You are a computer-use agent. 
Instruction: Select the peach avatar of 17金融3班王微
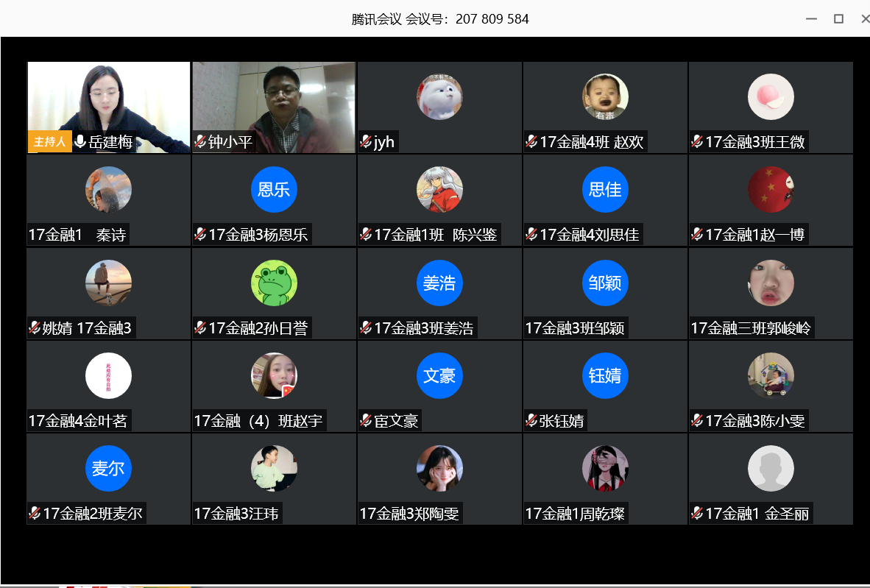click(771, 97)
